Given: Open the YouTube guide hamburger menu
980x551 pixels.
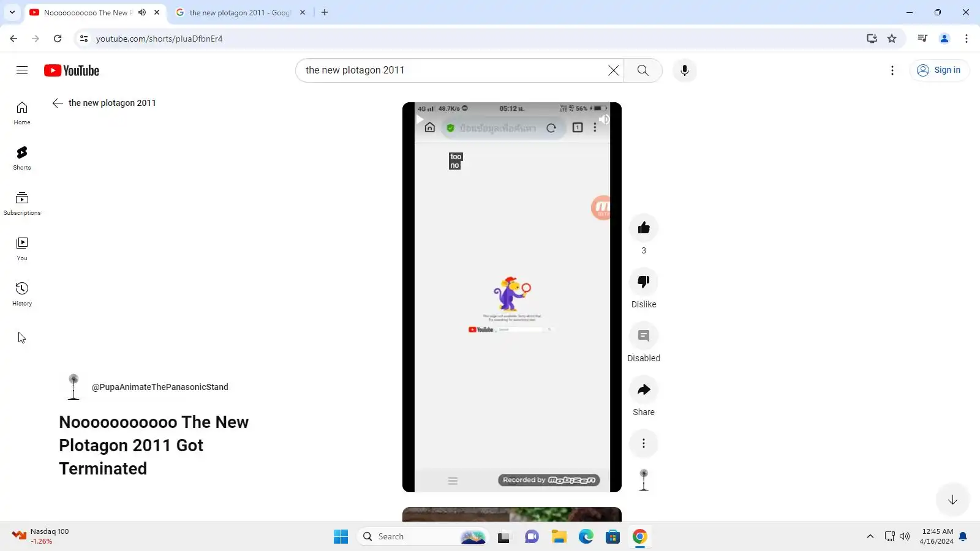Looking at the screenshot, I should click(22, 70).
